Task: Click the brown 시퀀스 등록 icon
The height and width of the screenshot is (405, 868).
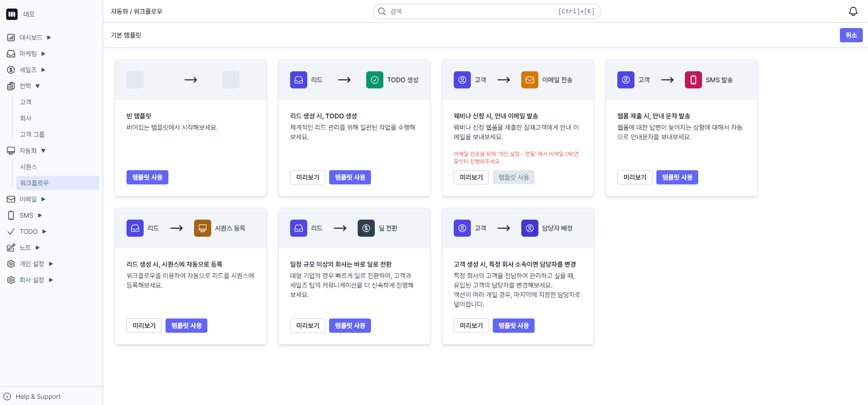Action: pos(203,228)
